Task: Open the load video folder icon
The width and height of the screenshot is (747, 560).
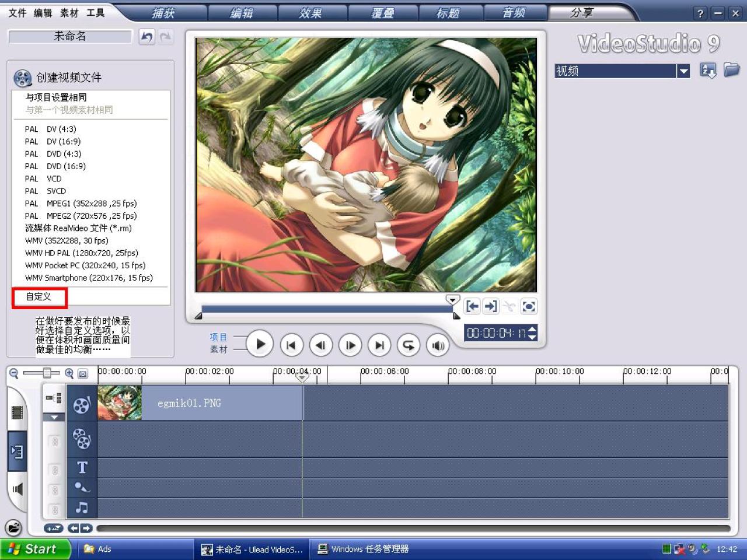Action: [x=731, y=70]
